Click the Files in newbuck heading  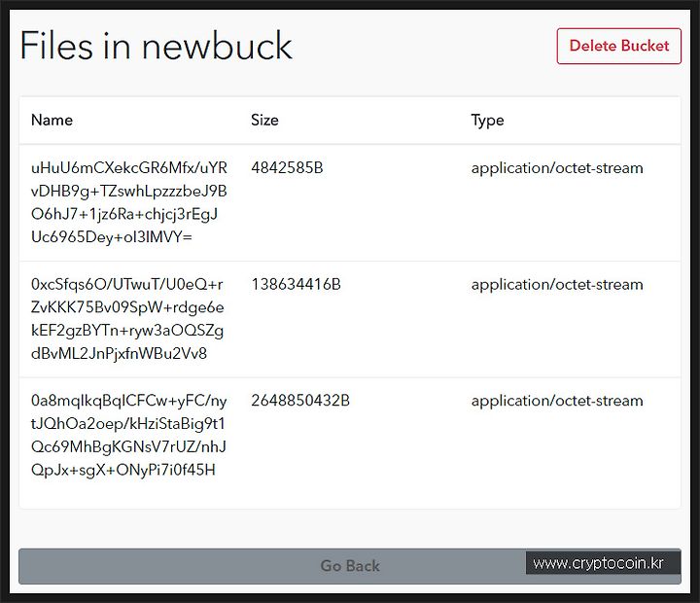(x=156, y=46)
